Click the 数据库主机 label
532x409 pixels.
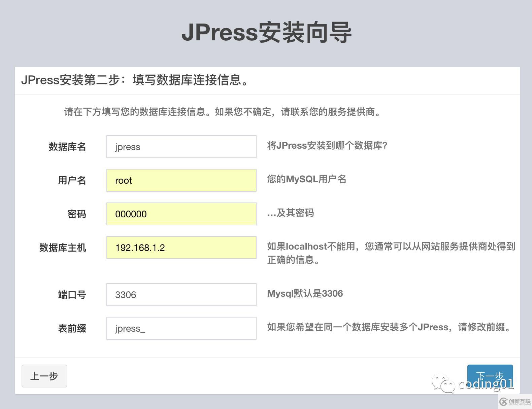(x=63, y=248)
